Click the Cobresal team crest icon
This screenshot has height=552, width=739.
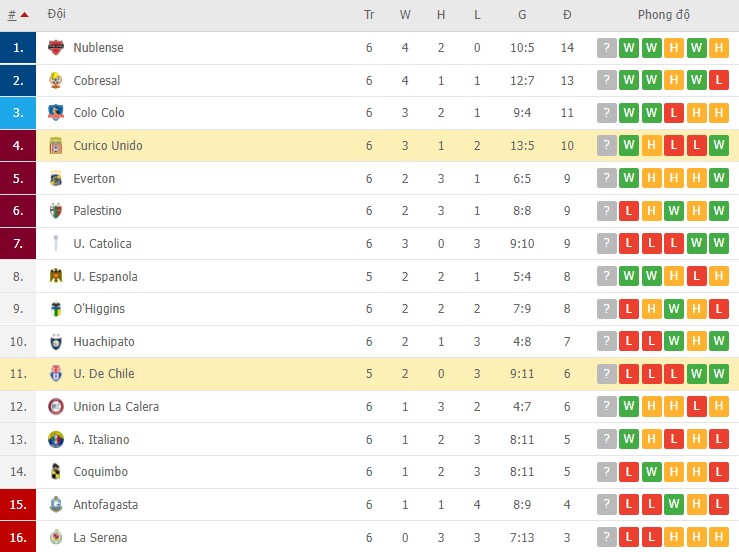click(x=56, y=81)
